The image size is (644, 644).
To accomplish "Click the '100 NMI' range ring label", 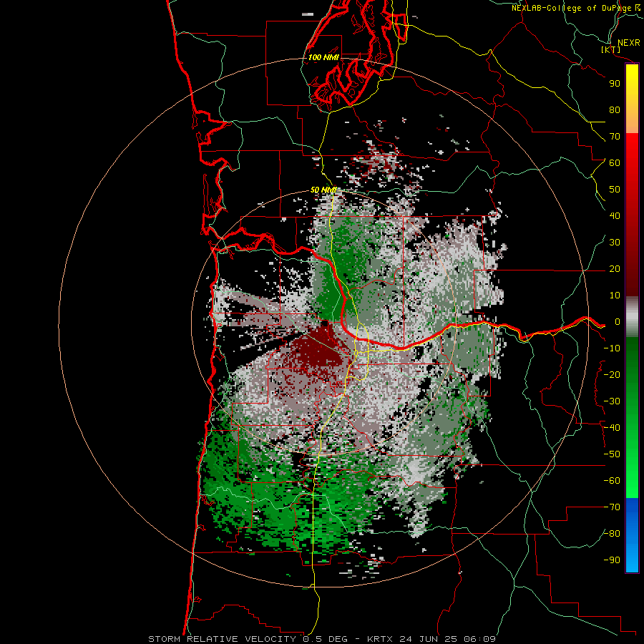I will coord(323,57).
